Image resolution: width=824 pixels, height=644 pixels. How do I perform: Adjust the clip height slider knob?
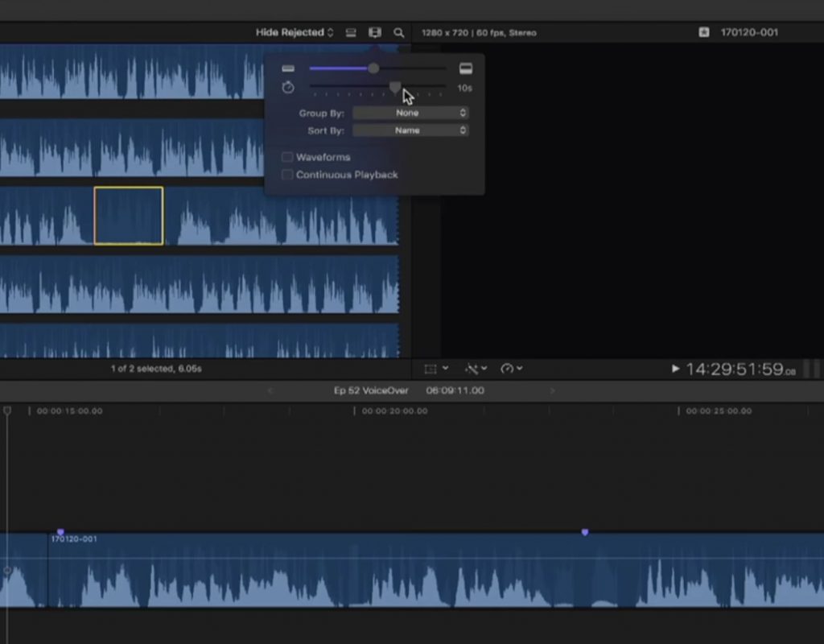(x=373, y=68)
